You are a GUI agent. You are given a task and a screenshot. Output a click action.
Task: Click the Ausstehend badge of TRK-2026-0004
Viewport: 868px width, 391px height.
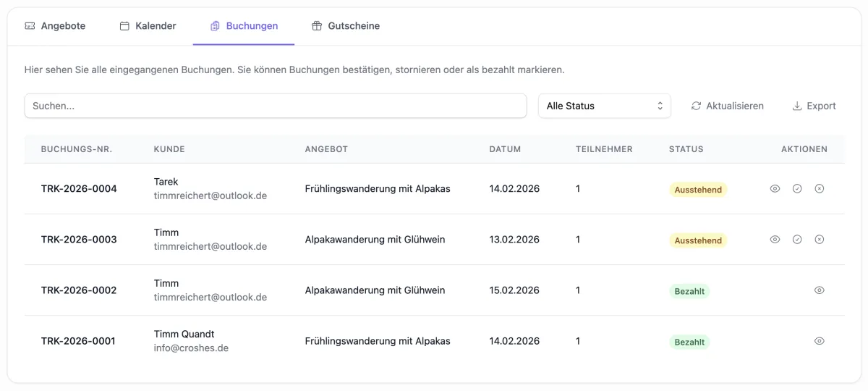coord(698,190)
